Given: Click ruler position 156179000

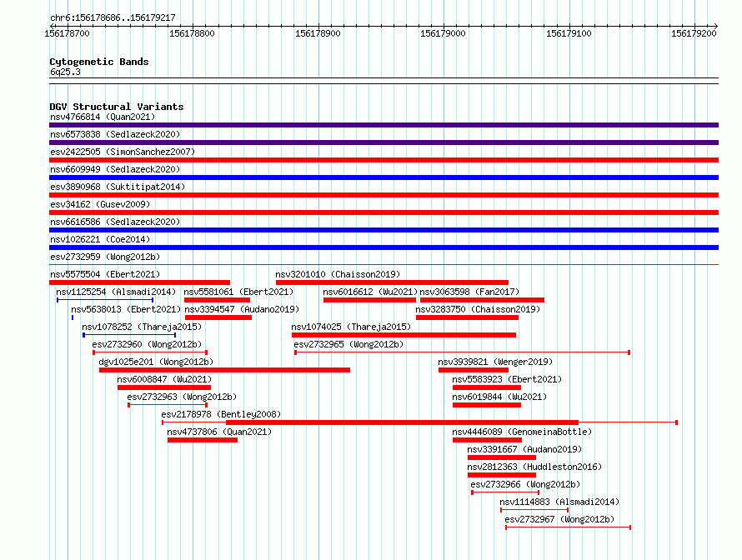Looking at the screenshot, I should point(443,33).
